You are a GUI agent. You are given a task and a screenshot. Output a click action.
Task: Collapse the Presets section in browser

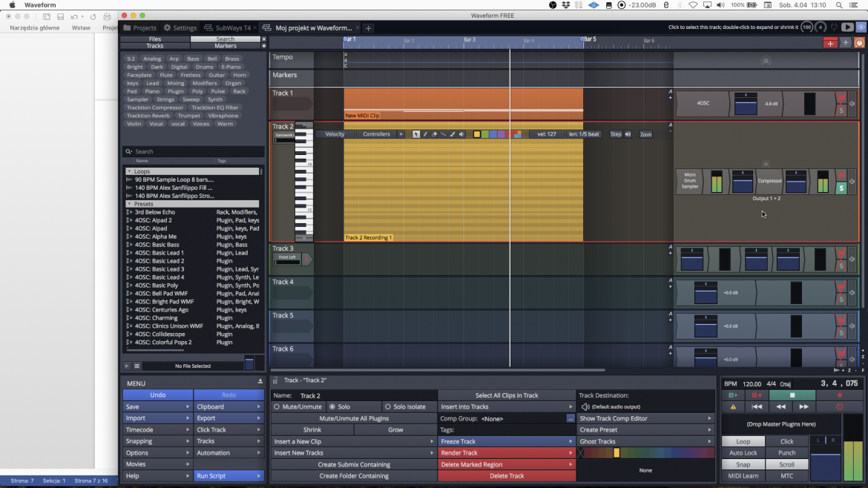[129, 204]
